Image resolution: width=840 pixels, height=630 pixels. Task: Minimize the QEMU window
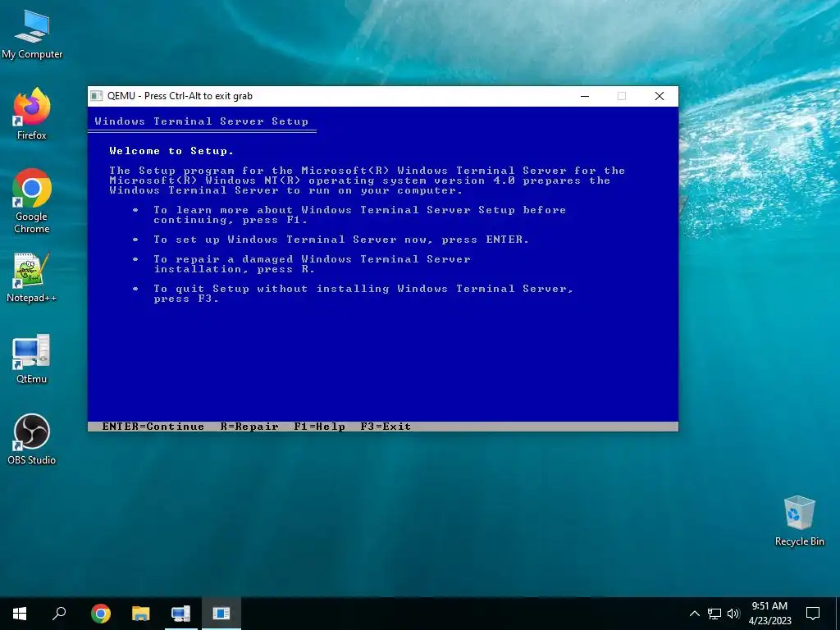pos(585,96)
